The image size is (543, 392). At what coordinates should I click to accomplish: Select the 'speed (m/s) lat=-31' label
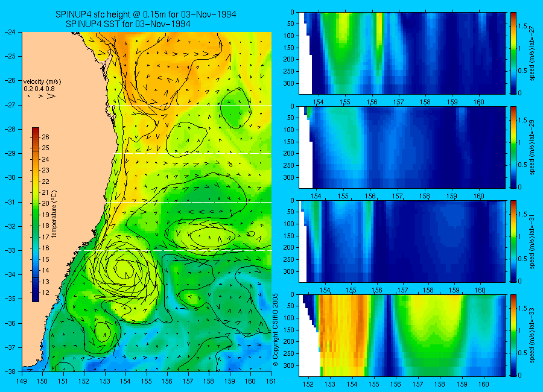(533, 241)
